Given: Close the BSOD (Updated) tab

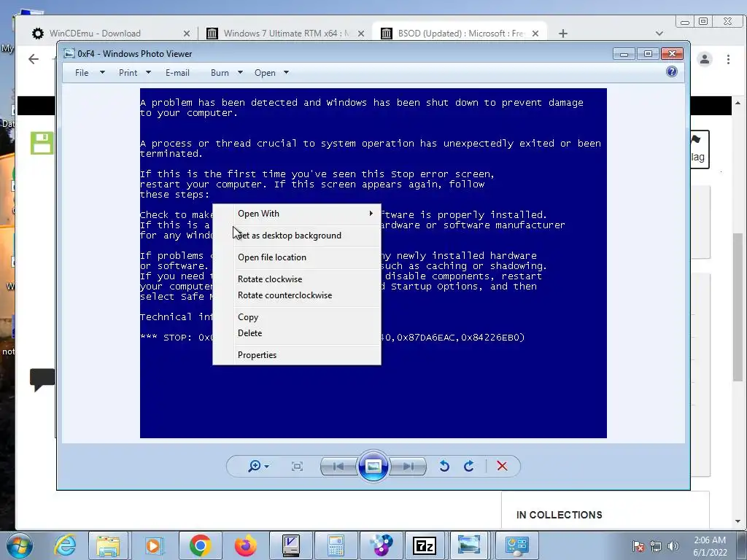Looking at the screenshot, I should coord(535,34).
